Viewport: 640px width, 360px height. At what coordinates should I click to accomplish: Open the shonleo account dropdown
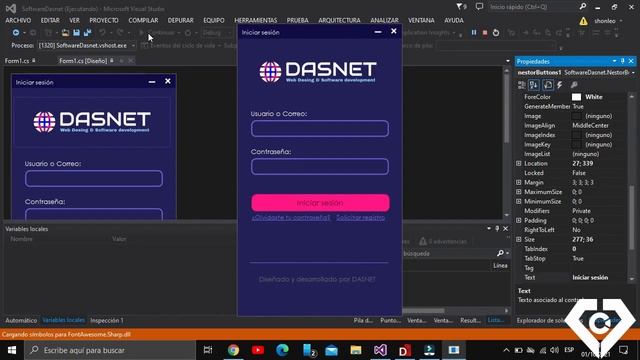pos(621,21)
